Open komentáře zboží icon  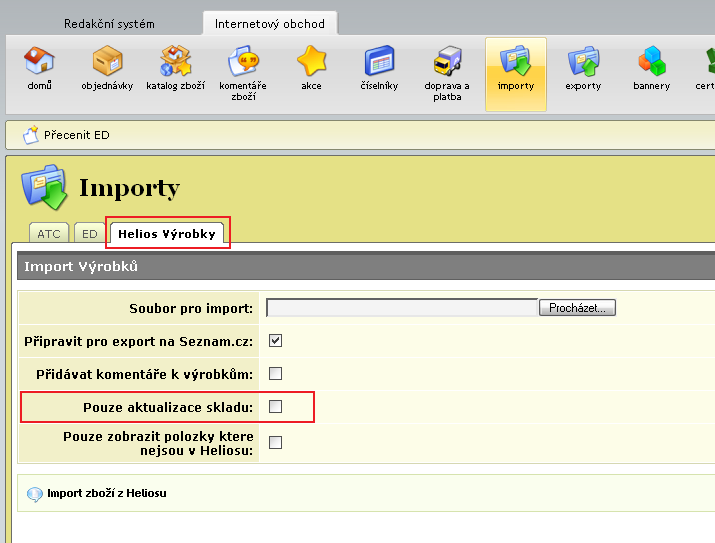[243, 60]
